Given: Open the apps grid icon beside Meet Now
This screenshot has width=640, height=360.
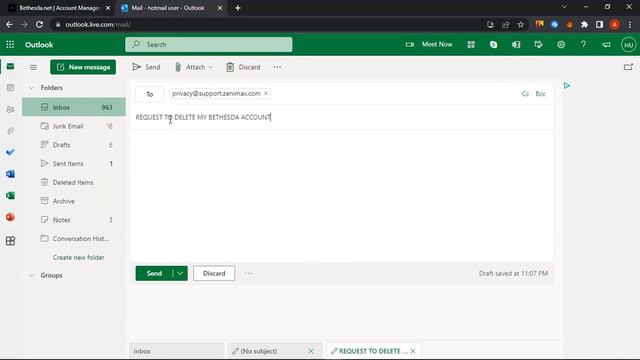Looking at the screenshot, I should [x=471, y=44].
